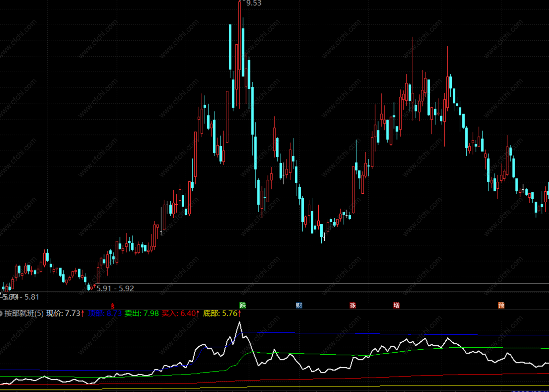Click the green 卖出: 7.98 value
Image resolution: width=549 pixels, height=392 pixels.
142,313
